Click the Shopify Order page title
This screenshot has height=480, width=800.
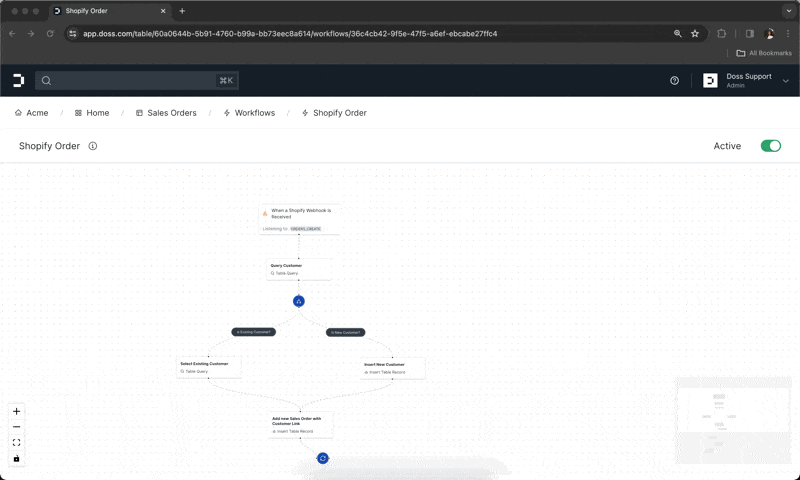pos(49,146)
